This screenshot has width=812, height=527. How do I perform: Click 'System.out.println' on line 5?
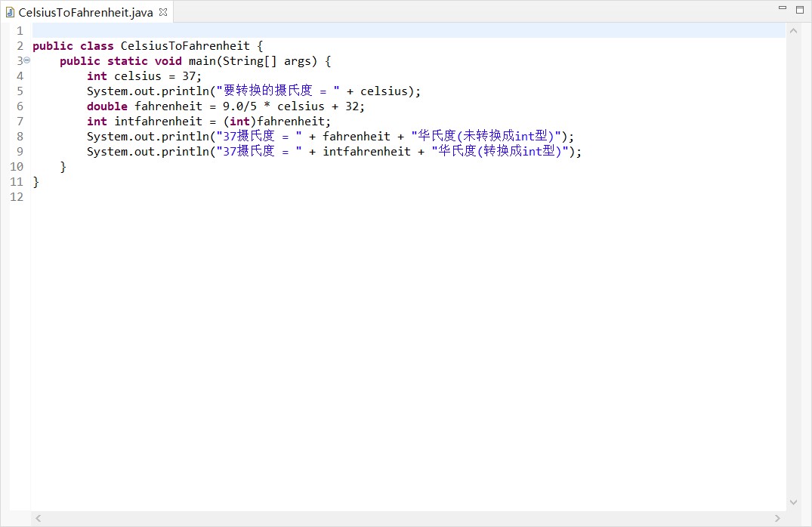147,91
